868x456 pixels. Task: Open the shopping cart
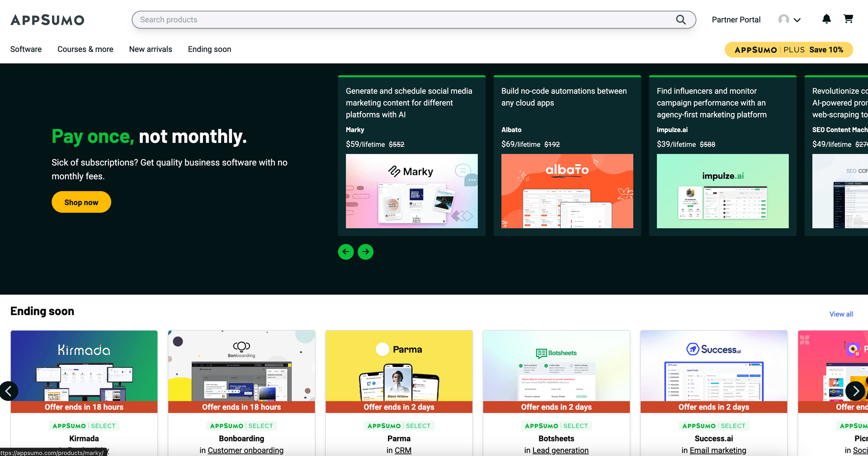(849, 19)
